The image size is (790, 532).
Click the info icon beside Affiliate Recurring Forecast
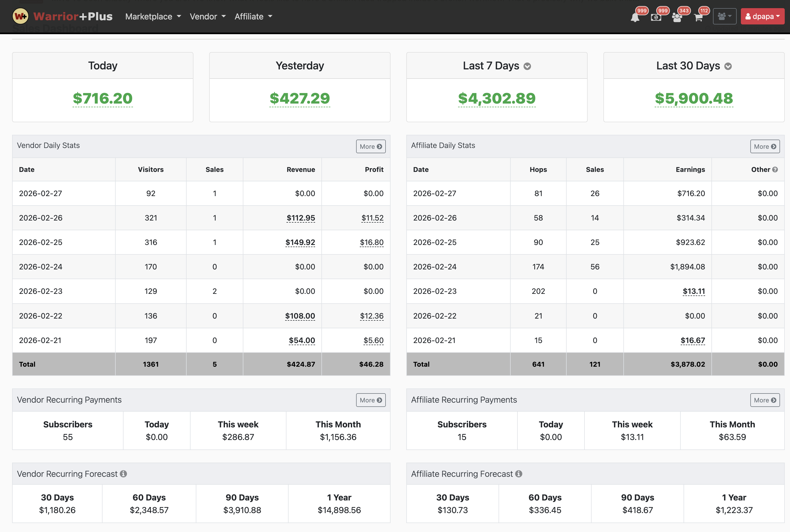tap(518, 474)
